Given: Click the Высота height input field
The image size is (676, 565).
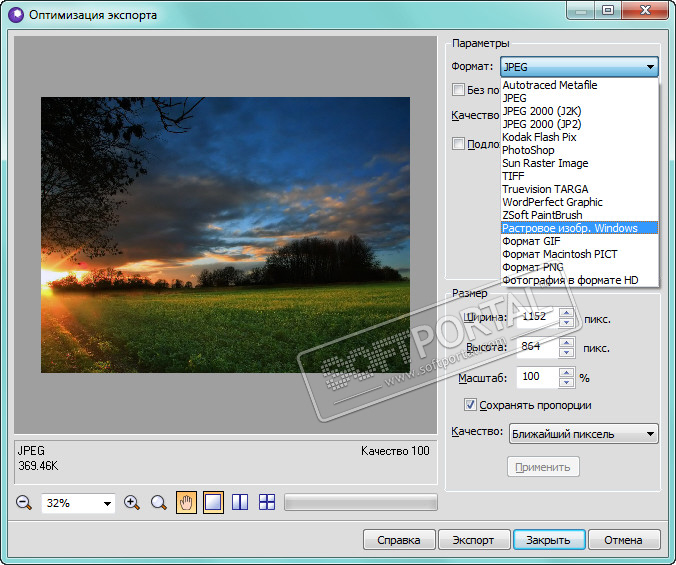Looking at the screenshot, I should [538, 347].
